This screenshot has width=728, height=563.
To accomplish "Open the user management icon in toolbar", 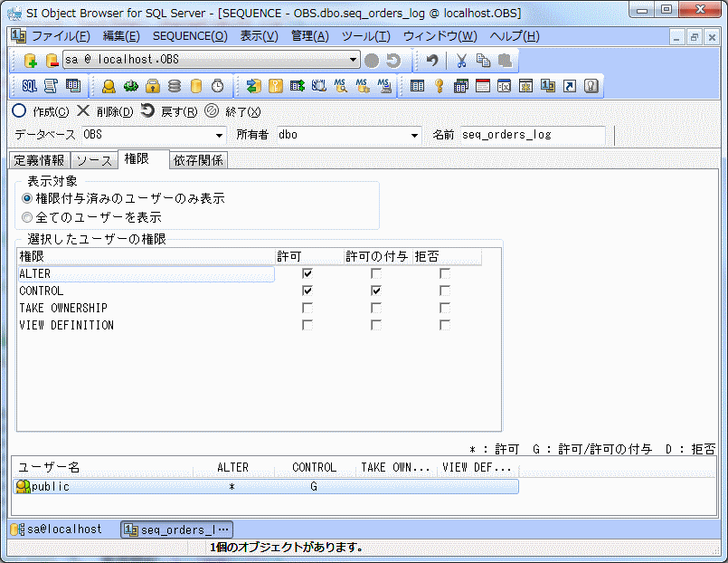I will (109, 86).
